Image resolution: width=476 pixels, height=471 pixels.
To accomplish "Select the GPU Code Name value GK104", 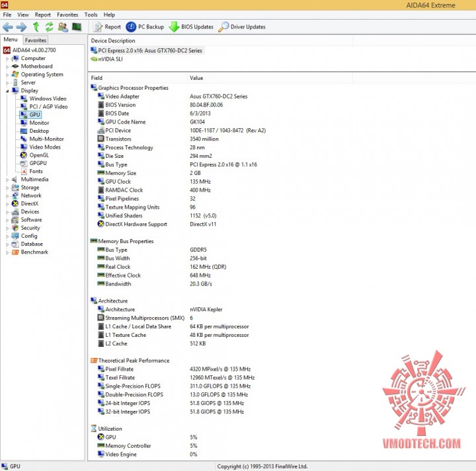I will coord(197,122).
